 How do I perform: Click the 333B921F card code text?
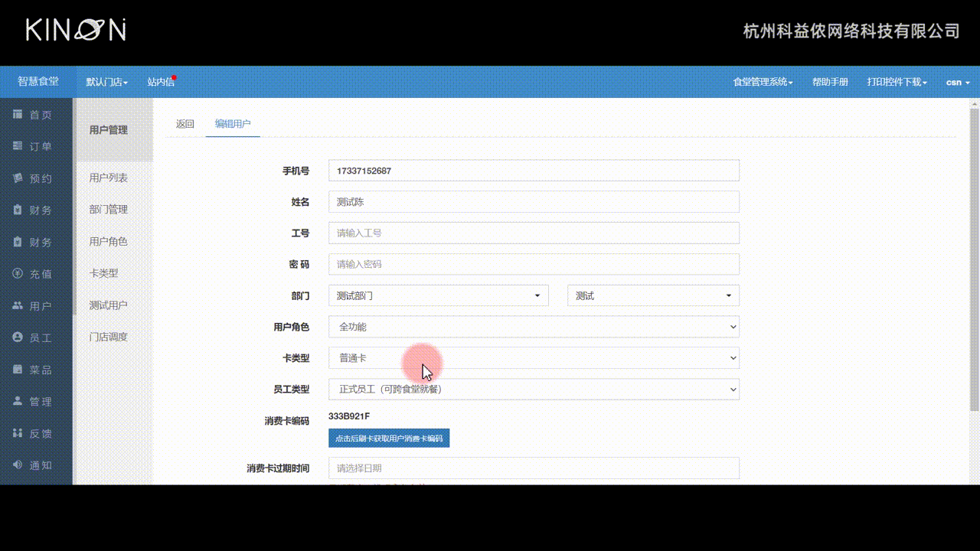pyautogui.click(x=349, y=416)
